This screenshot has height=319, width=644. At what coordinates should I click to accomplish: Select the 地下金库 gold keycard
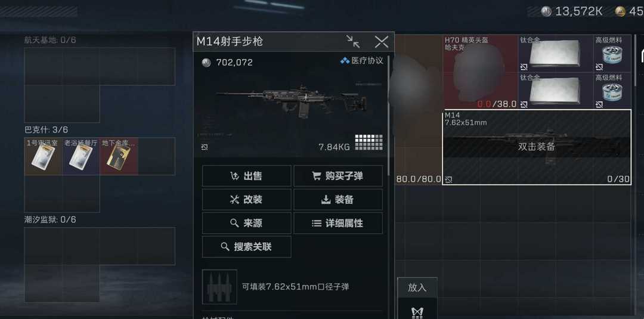pos(119,156)
